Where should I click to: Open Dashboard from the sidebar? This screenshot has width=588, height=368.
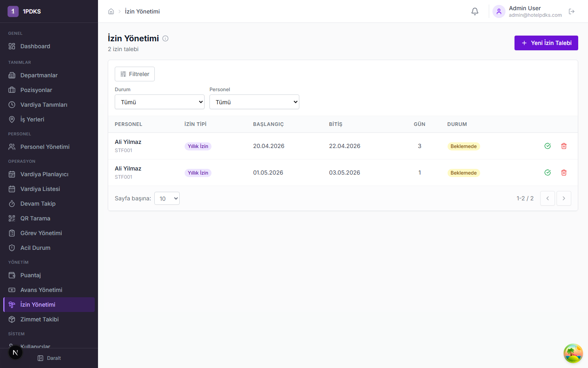point(35,46)
